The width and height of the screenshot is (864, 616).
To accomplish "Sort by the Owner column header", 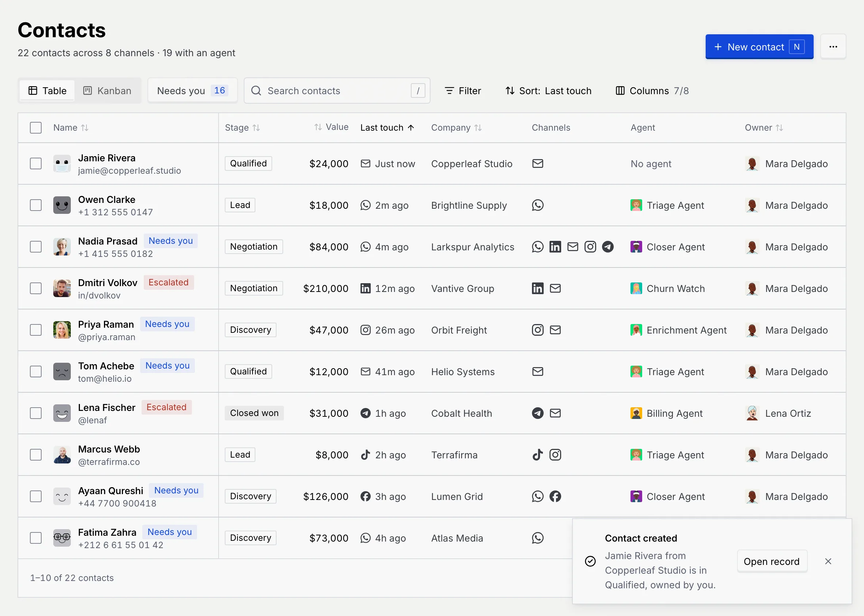I will point(764,128).
